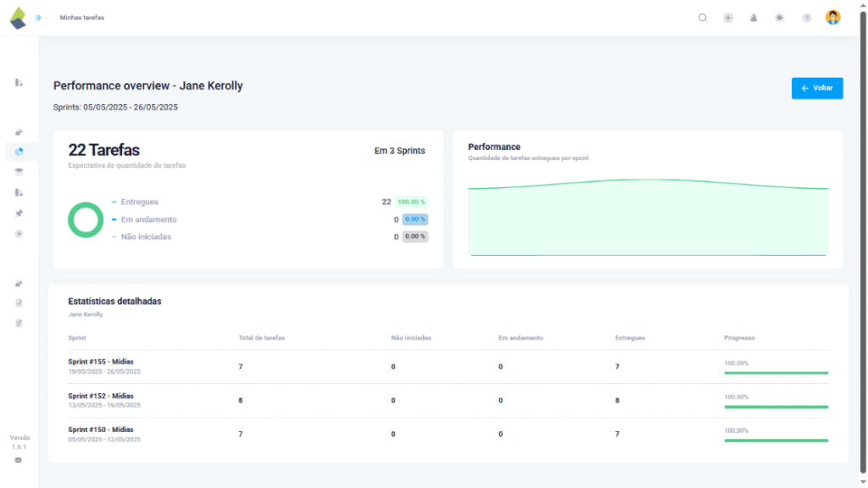Click the app logo in the top corner
The image size is (868, 488).
coord(18,18)
